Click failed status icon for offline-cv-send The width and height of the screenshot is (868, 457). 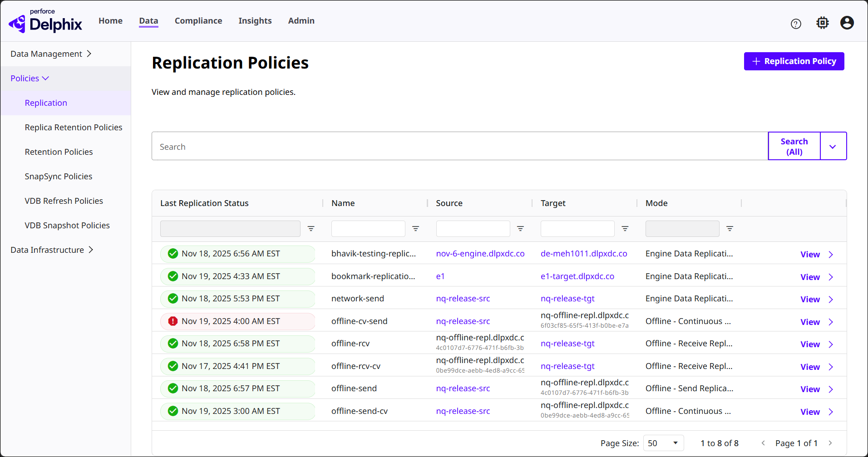click(x=173, y=321)
